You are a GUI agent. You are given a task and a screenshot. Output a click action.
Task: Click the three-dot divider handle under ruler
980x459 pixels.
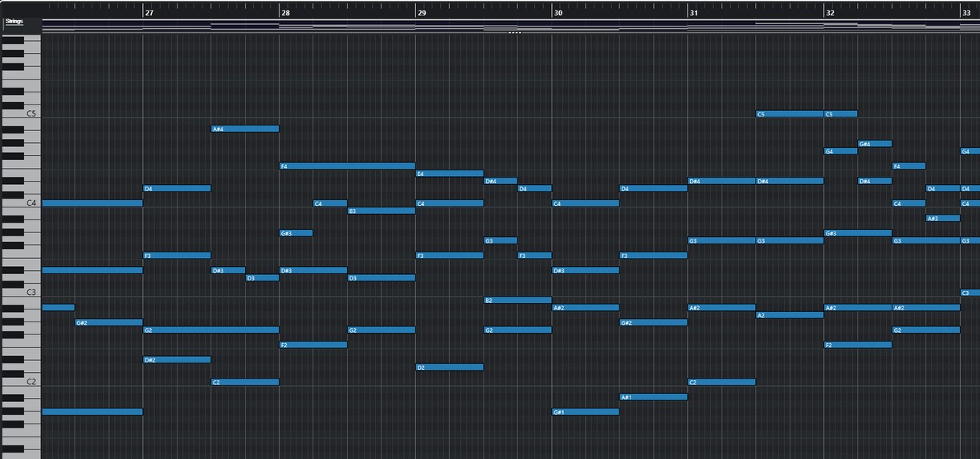pyautogui.click(x=514, y=33)
